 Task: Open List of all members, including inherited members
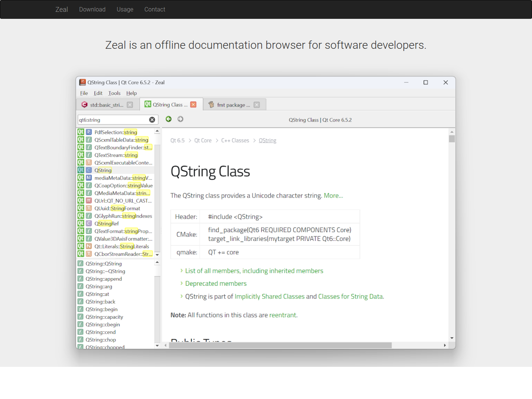[x=254, y=271]
